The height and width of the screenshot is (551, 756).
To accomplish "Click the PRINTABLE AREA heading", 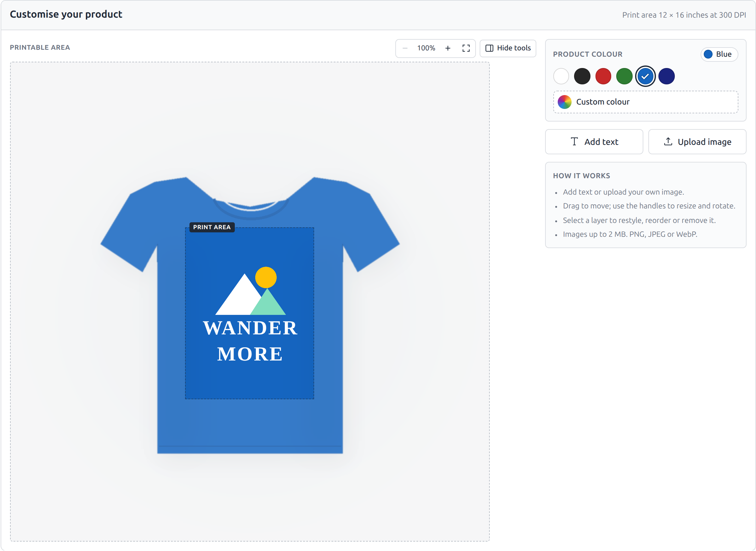I will tap(40, 47).
